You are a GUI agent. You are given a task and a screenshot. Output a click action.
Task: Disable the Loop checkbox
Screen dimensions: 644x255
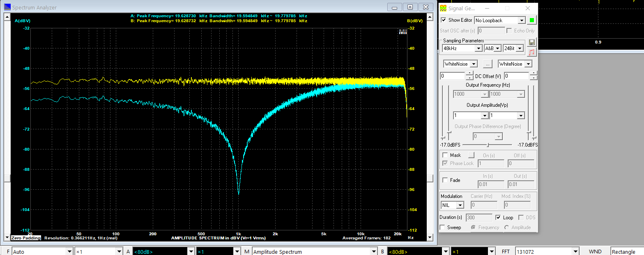click(498, 218)
